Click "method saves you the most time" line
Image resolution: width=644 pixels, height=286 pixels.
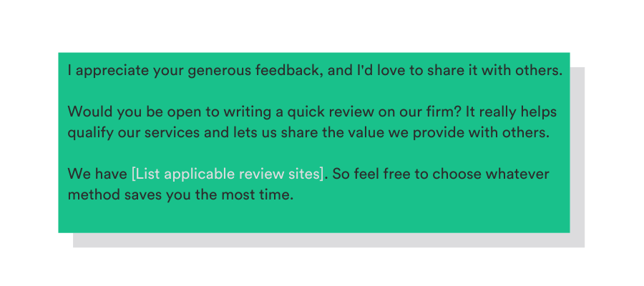click(180, 194)
